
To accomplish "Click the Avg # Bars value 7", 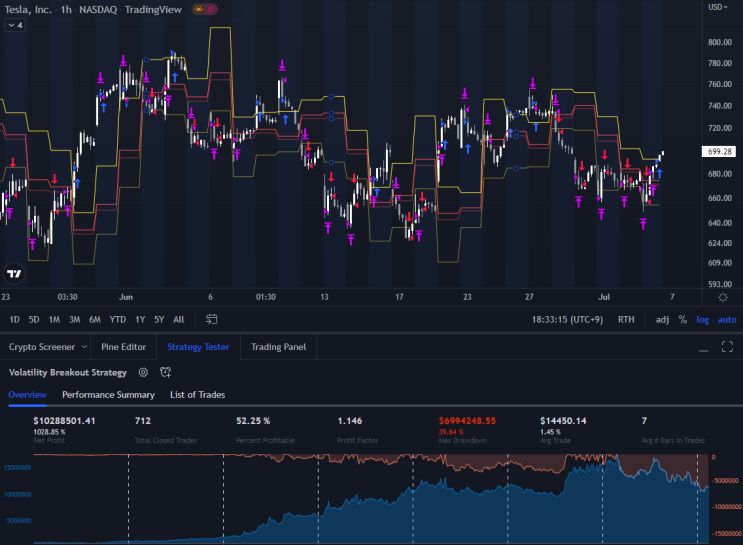I will 644,421.
